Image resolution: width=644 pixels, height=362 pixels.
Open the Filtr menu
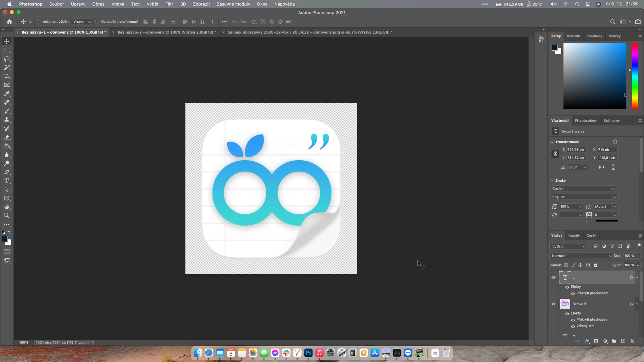[x=169, y=4]
